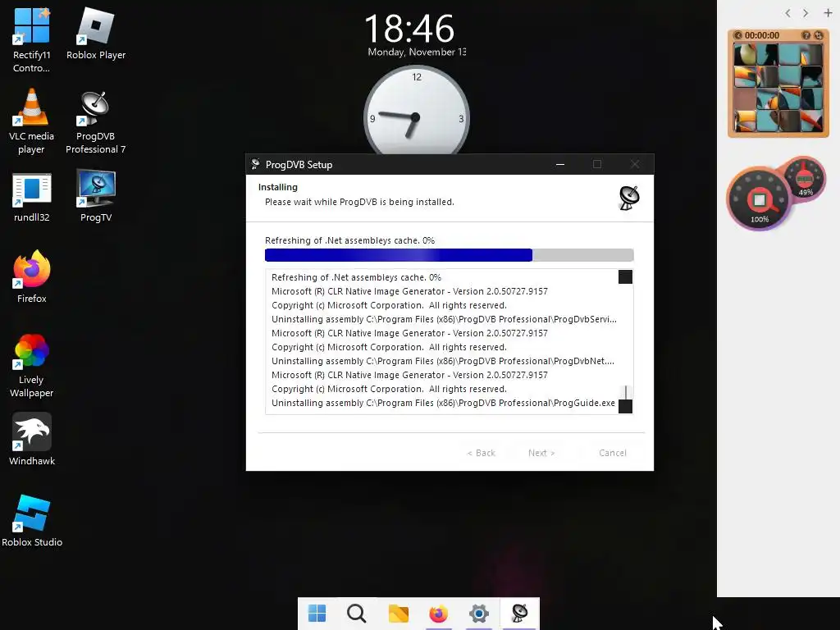Open Lively Wallpaper desktop shortcut
840x630 pixels.
[32, 365]
